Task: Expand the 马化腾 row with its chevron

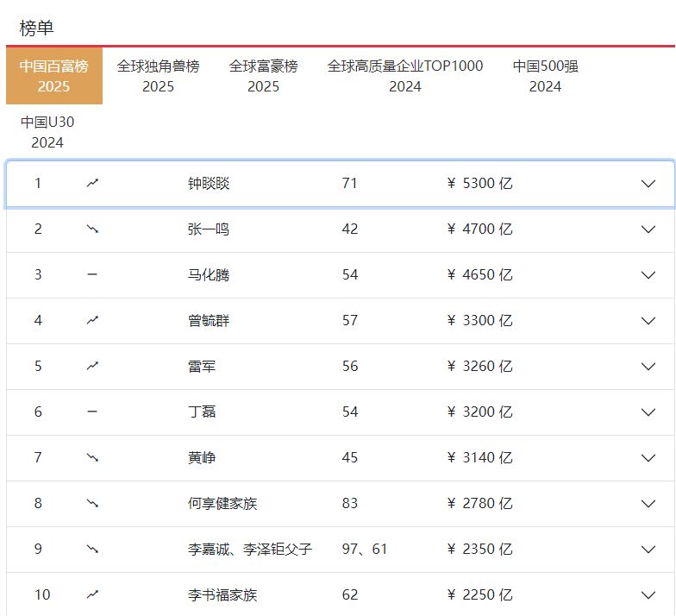Action: pos(648,274)
